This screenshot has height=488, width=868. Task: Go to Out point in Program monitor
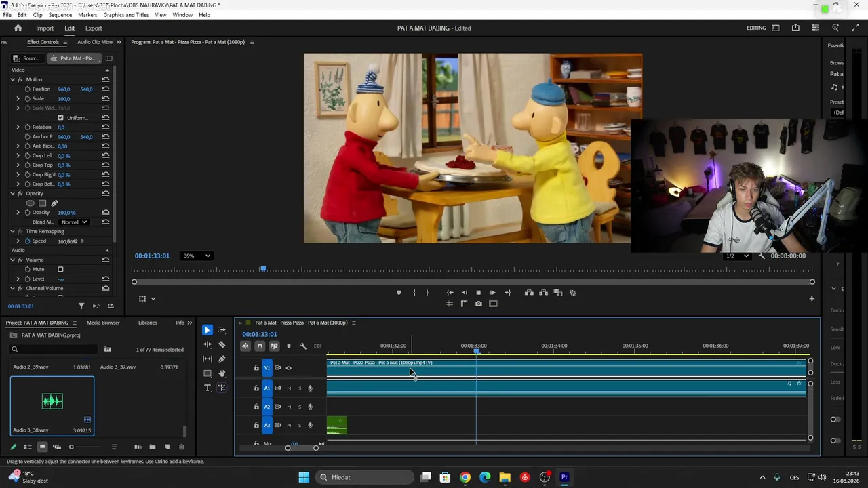507,293
